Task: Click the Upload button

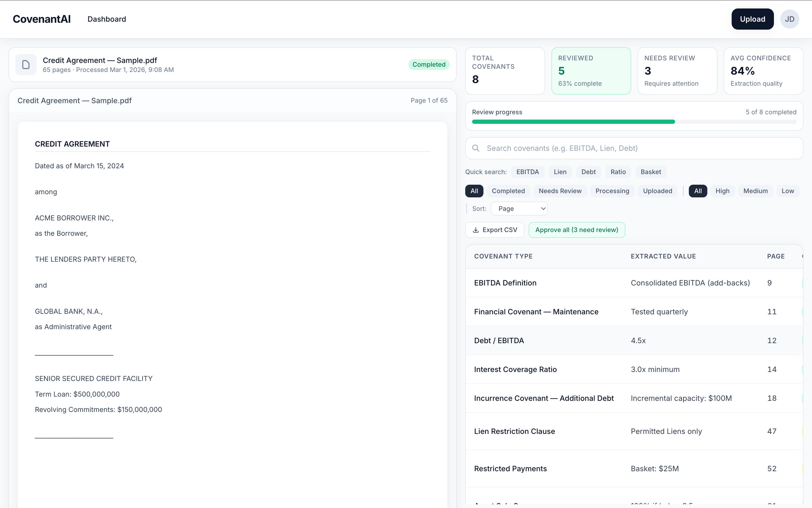Action: pos(753,19)
